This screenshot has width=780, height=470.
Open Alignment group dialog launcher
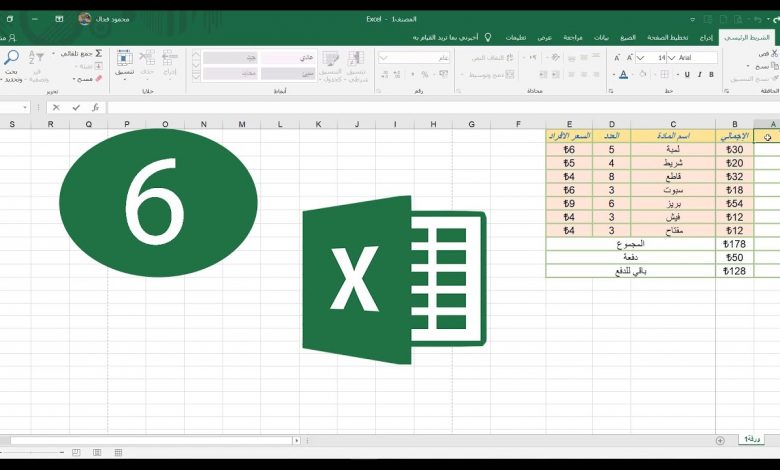point(458,92)
